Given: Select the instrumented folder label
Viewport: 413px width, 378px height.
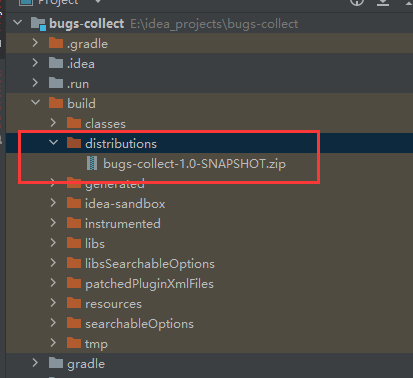Looking at the screenshot, I should pos(123,224).
